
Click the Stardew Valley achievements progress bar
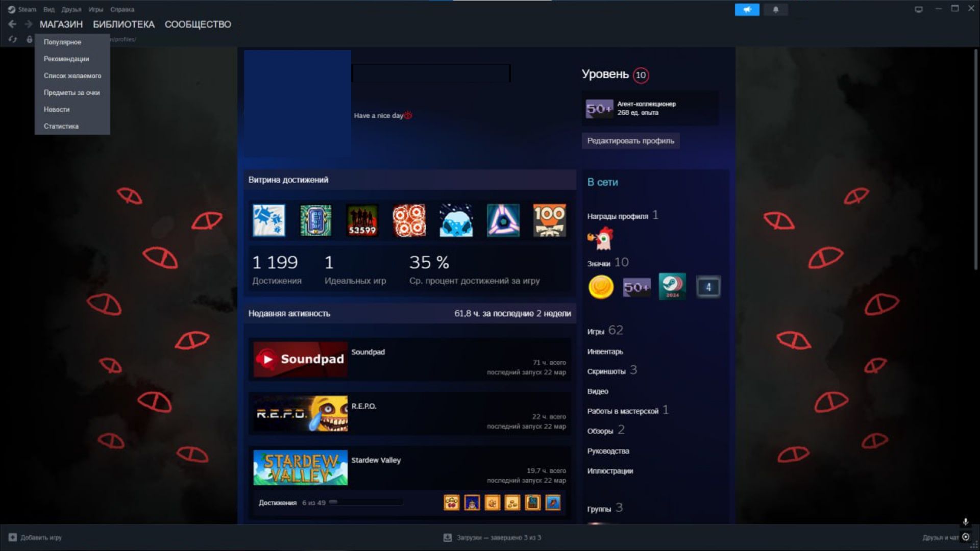pos(366,503)
